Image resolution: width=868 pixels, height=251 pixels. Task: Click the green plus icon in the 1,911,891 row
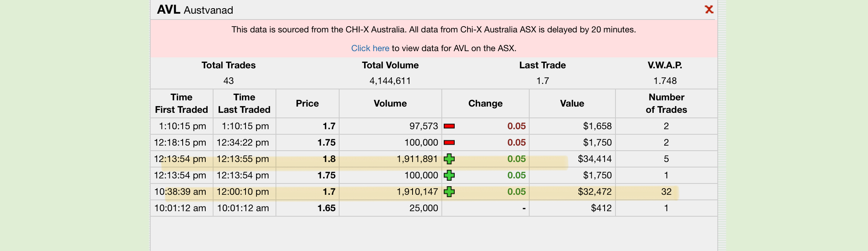449,159
